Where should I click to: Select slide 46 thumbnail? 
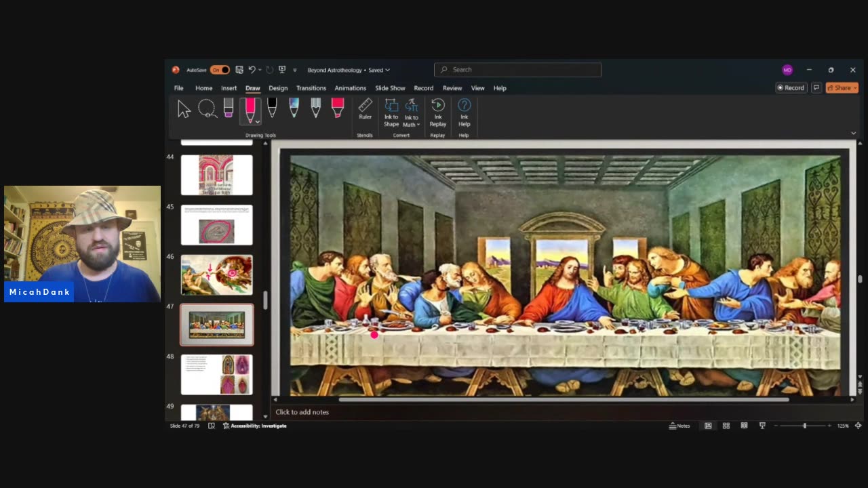pos(216,274)
